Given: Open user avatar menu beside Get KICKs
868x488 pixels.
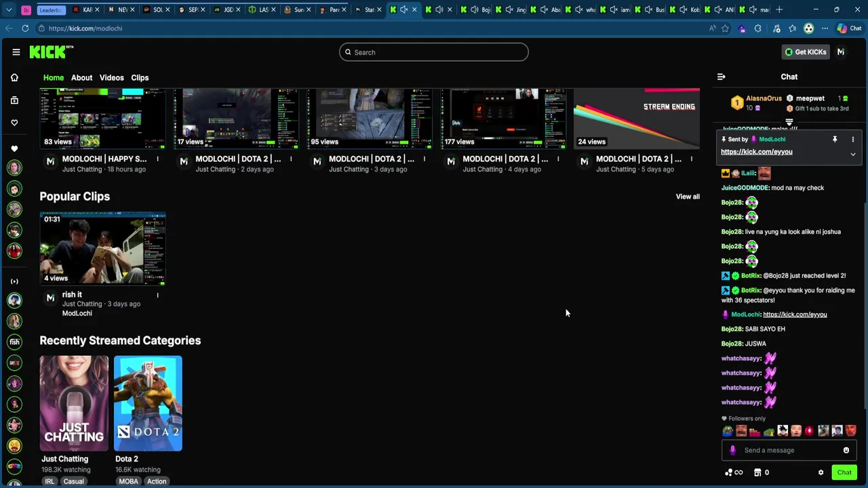Looking at the screenshot, I should tap(840, 52).
